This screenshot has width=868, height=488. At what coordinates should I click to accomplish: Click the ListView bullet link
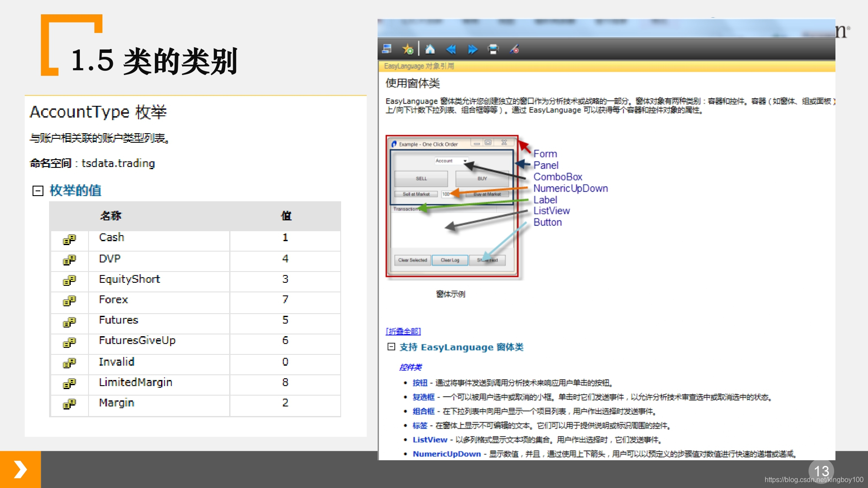click(430, 439)
